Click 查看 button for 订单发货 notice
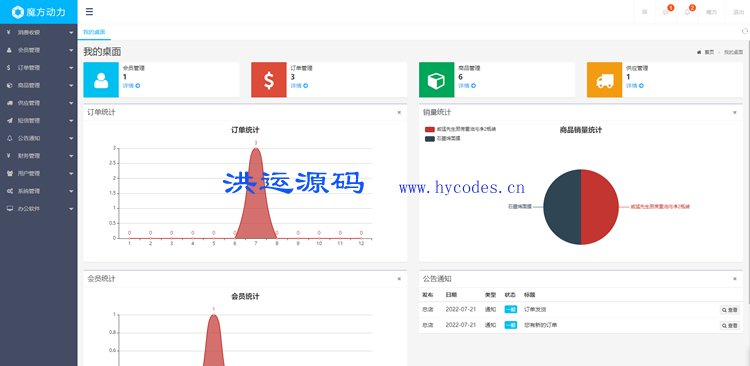Image resolution: width=750 pixels, height=366 pixels. pos(730,310)
